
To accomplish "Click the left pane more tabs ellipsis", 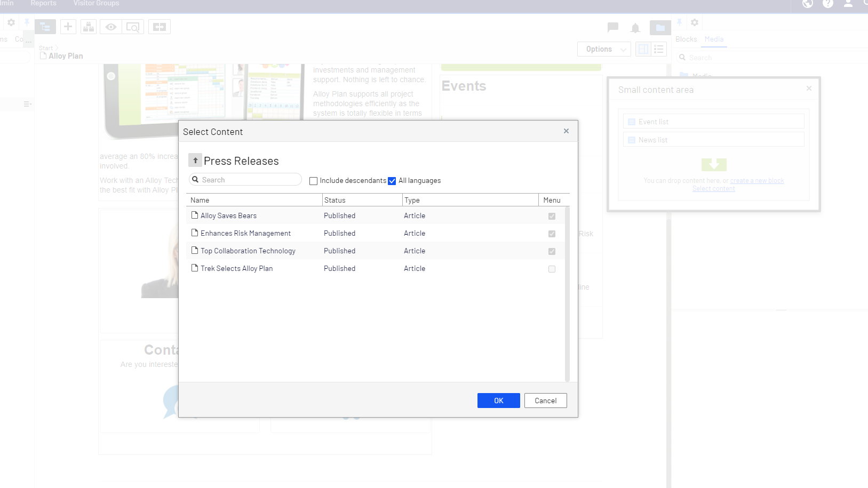I will [28, 40].
